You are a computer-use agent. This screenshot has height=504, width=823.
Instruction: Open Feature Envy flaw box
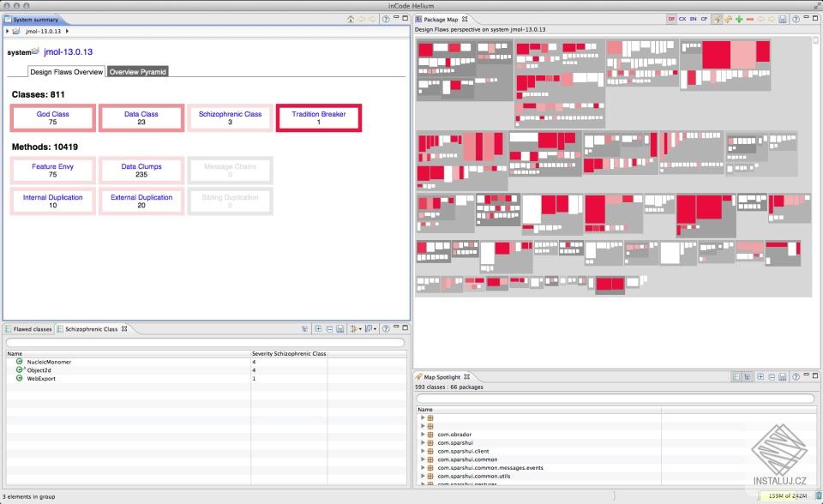click(x=52, y=170)
